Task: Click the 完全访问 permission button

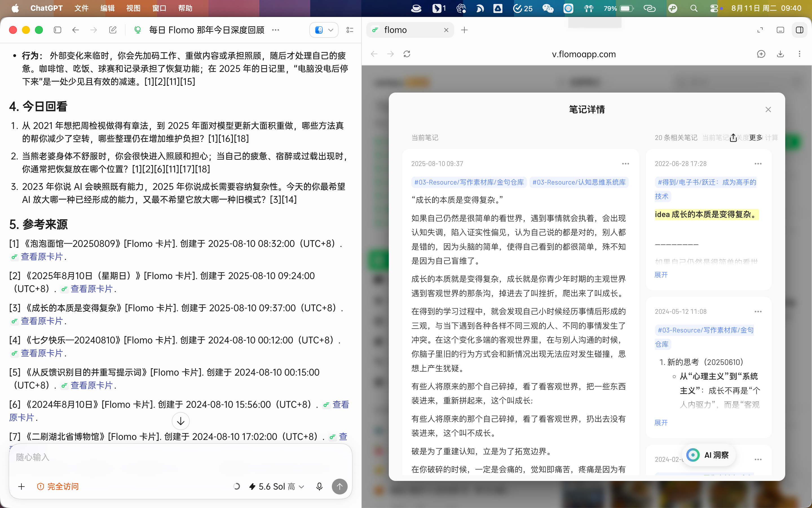Action: point(58,486)
